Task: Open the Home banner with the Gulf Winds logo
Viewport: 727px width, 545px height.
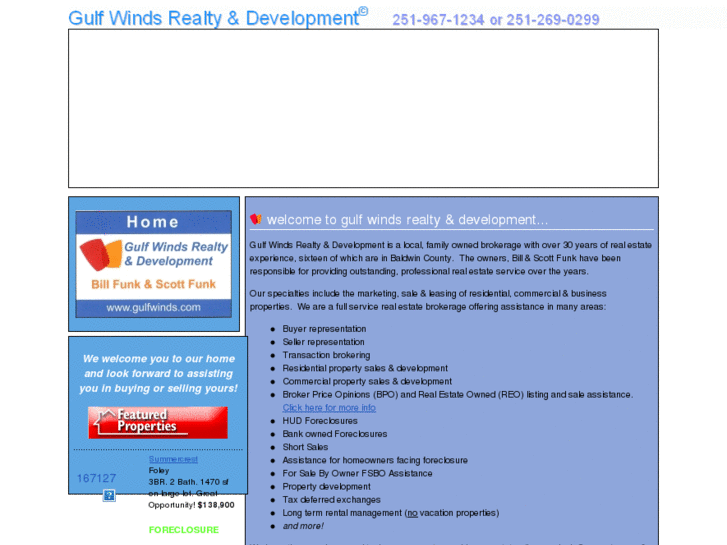Action: [x=153, y=264]
